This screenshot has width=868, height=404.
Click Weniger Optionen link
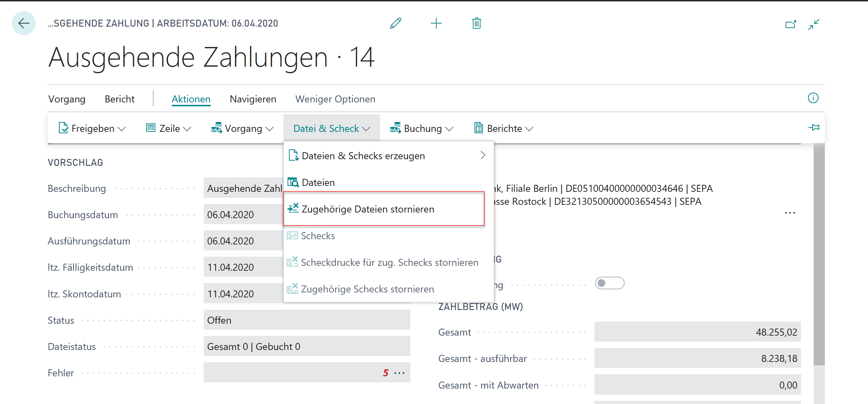[x=335, y=99]
